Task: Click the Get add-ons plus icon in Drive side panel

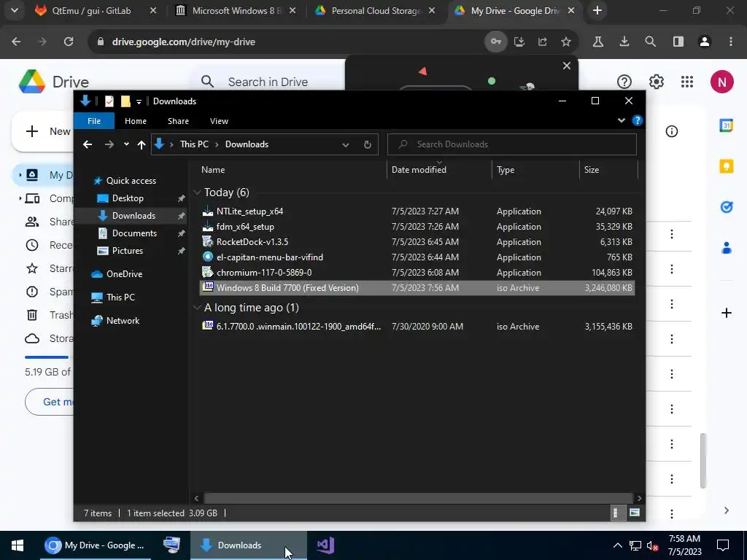Action: coord(726,313)
